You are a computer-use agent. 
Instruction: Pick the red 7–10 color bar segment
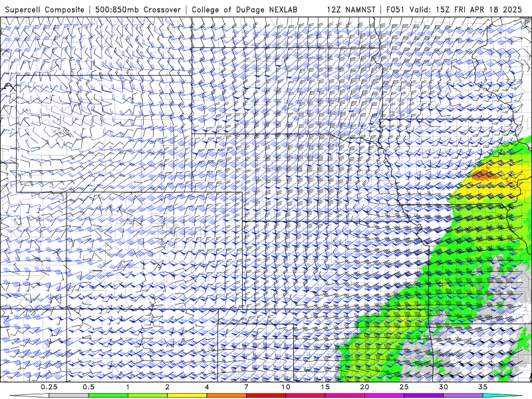tap(265, 396)
